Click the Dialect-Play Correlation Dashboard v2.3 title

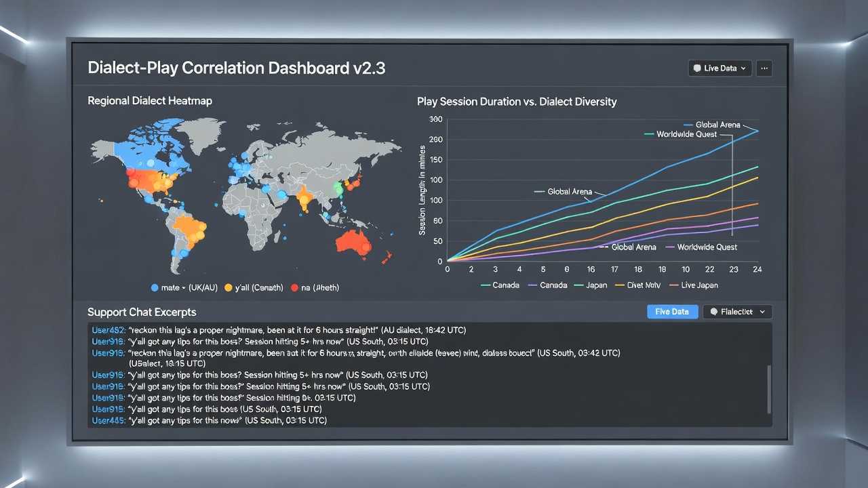pyautogui.click(x=237, y=68)
